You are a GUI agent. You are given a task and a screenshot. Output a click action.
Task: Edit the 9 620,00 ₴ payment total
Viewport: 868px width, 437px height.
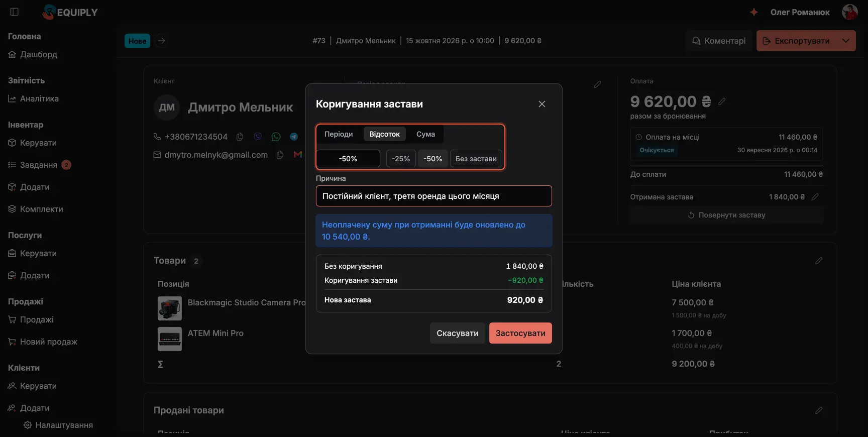(x=722, y=101)
